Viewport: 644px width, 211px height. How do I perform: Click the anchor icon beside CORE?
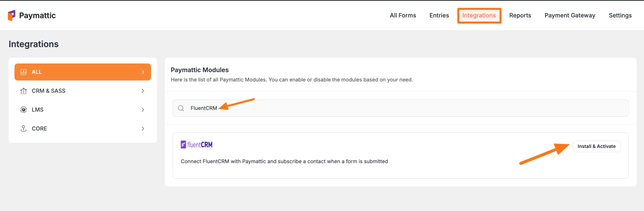[23, 128]
